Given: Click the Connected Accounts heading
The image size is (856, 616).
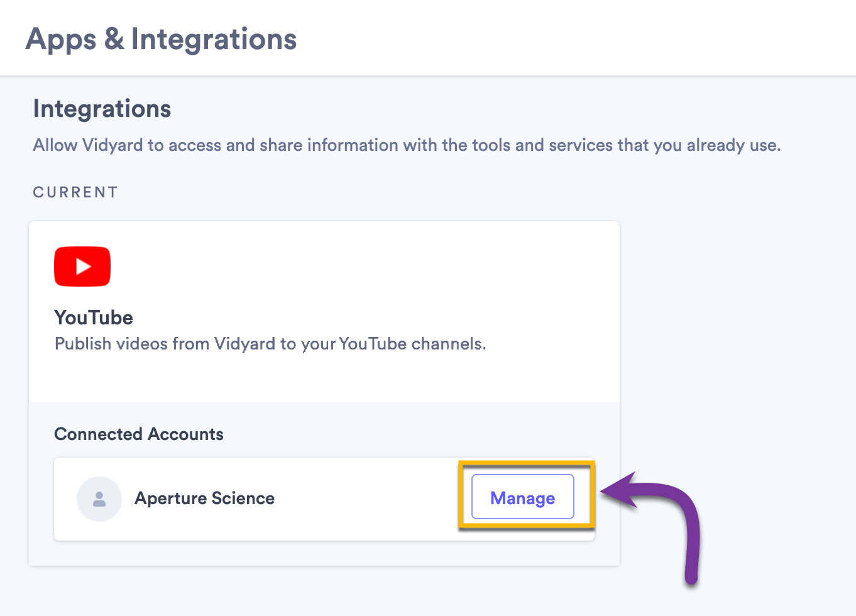Looking at the screenshot, I should tap(139, 434).
